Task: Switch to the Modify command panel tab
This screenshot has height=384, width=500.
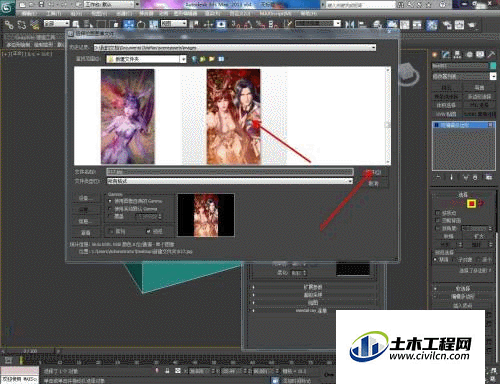Action: tap(446, 54)
